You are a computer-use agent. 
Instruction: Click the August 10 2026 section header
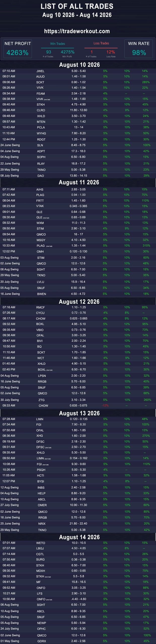point(80,65)
